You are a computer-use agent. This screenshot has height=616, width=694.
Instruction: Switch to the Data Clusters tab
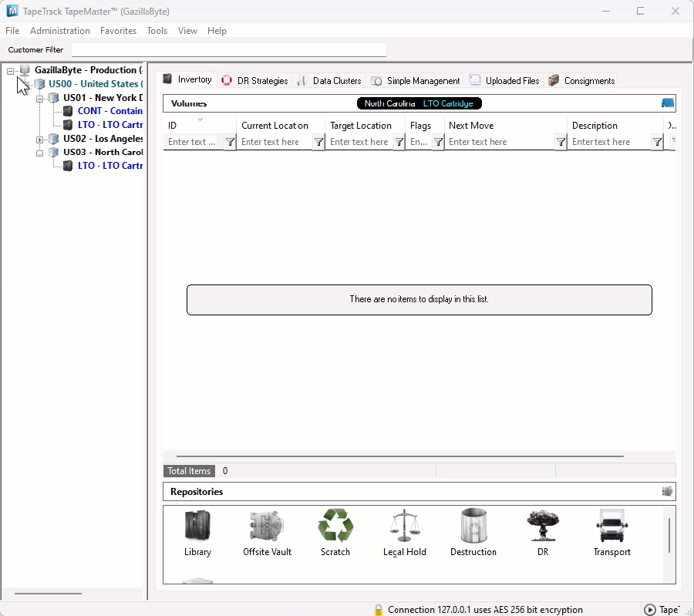(x=329, y=80)
